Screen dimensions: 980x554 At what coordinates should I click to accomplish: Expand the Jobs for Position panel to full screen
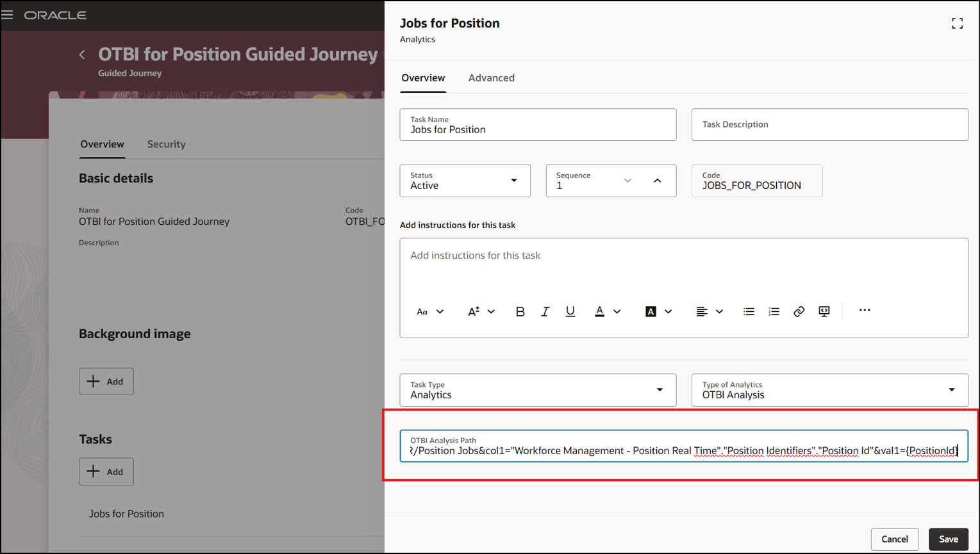pyautogui.click(x=957, y=24)
